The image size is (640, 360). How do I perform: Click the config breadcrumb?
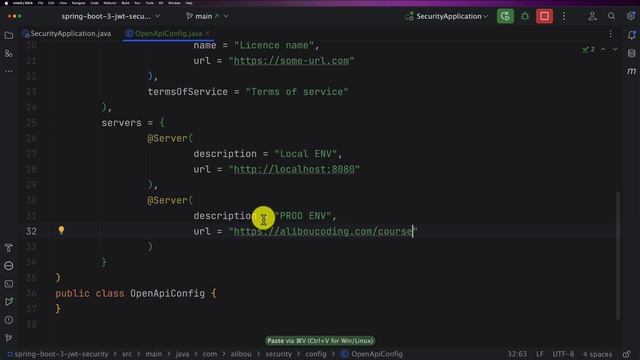pyautogui.click(x=316, y=354)
